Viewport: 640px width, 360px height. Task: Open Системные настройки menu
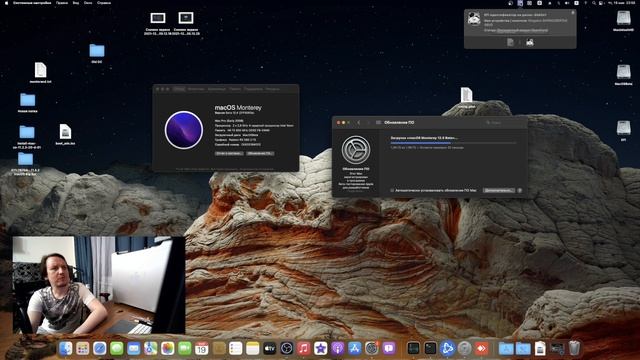(x=32, y=3)
